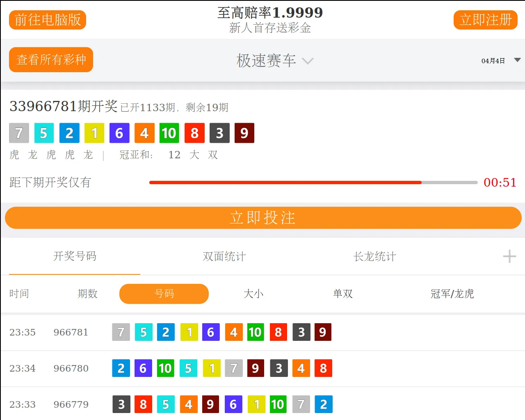Click issue number 966781 in the list

point(71,332)
